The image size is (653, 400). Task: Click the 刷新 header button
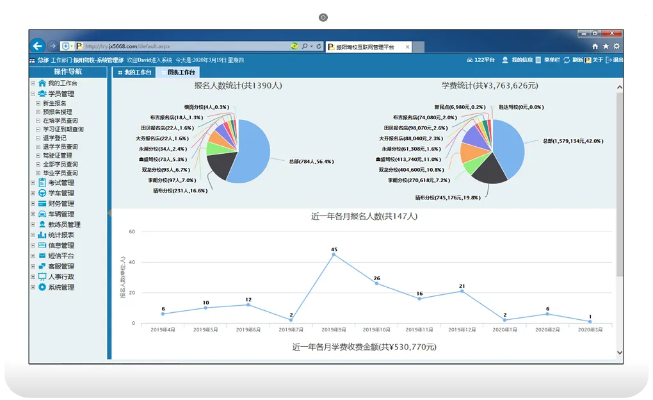pyautogui.click(x=573, y=60)
